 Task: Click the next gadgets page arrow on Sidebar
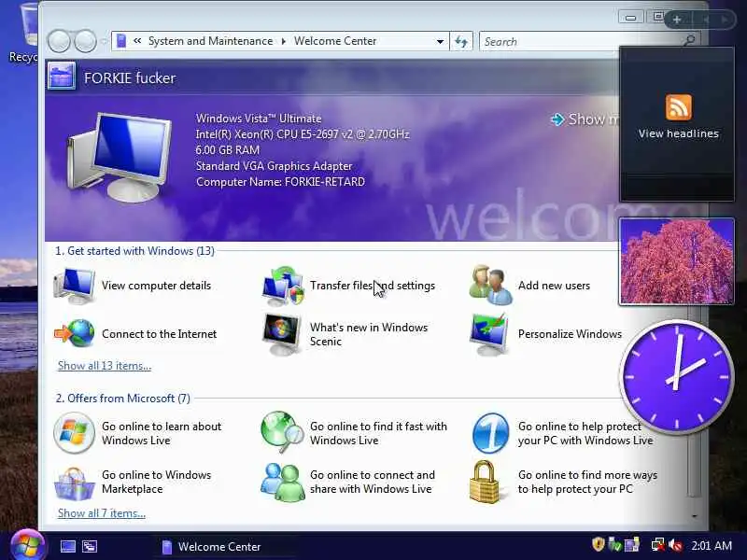[725, 20]
